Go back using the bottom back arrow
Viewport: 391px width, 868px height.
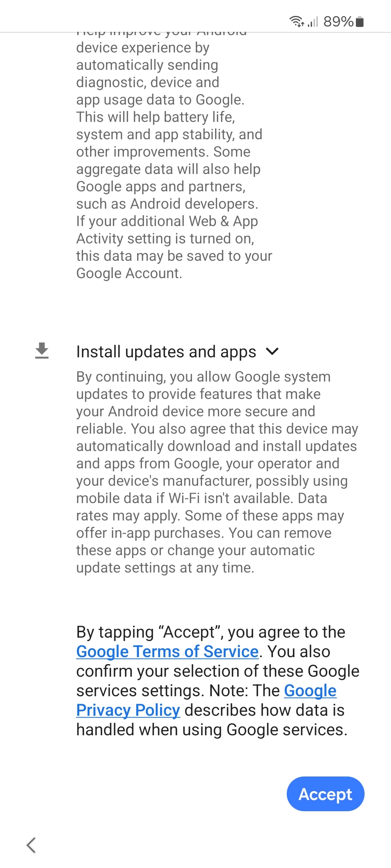click(31, 845)
